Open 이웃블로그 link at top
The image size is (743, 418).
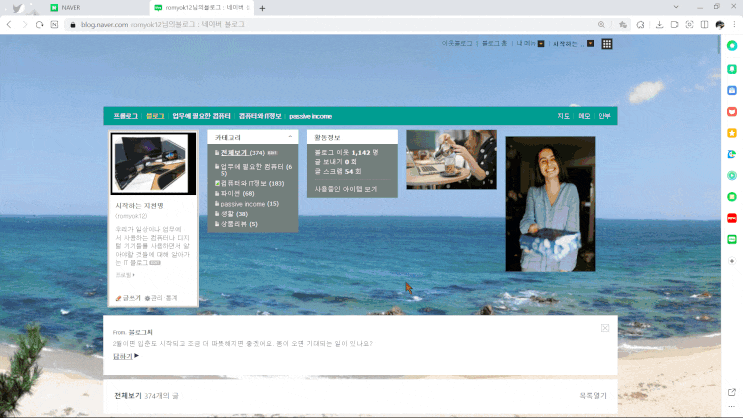coord(457,43)
